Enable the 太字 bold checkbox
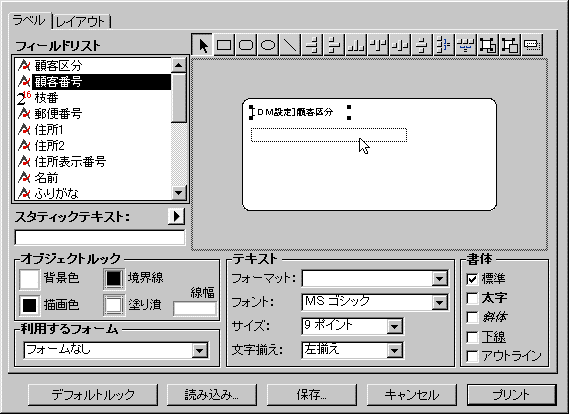This screenshot has width=569, height=414. (x=472, y=298)
